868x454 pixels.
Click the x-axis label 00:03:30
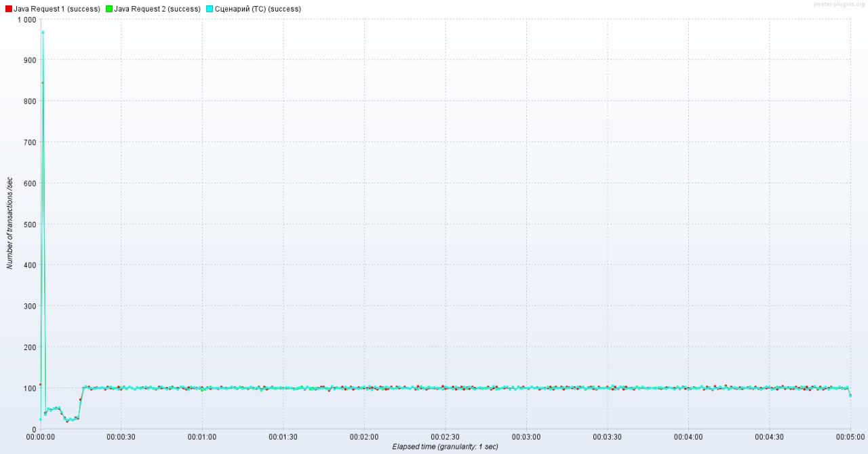[x=607, y=437]
